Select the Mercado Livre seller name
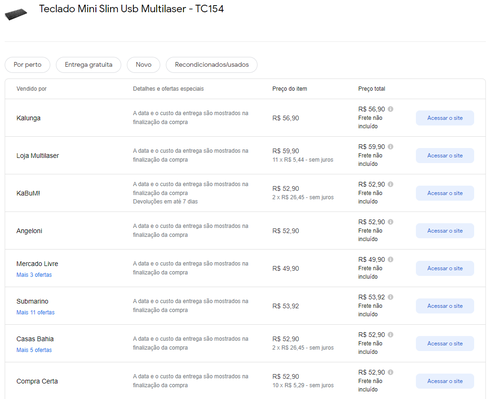The height and width of the screenshot is (399, 500). 37,264
